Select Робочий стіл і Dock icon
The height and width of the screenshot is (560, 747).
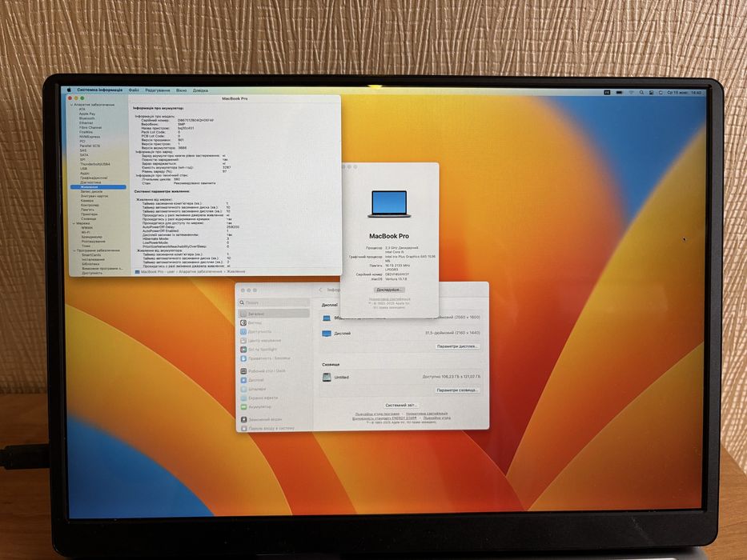point(243,371)
